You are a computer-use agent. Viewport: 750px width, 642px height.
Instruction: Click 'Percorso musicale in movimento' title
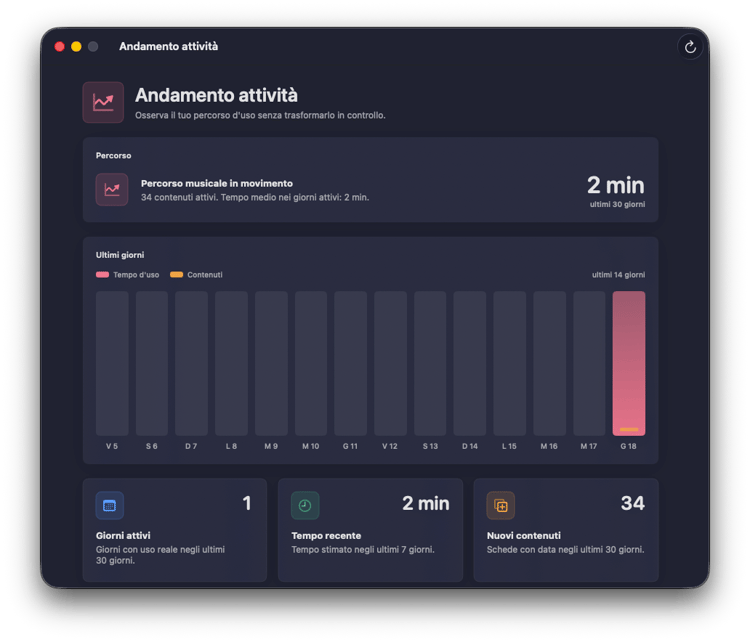point(217,183)
